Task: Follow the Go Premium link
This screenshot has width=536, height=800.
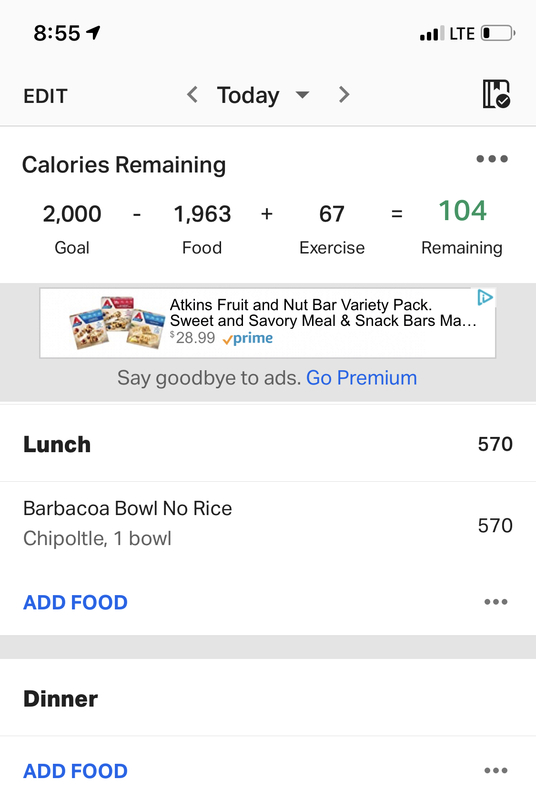Action: 362,378
